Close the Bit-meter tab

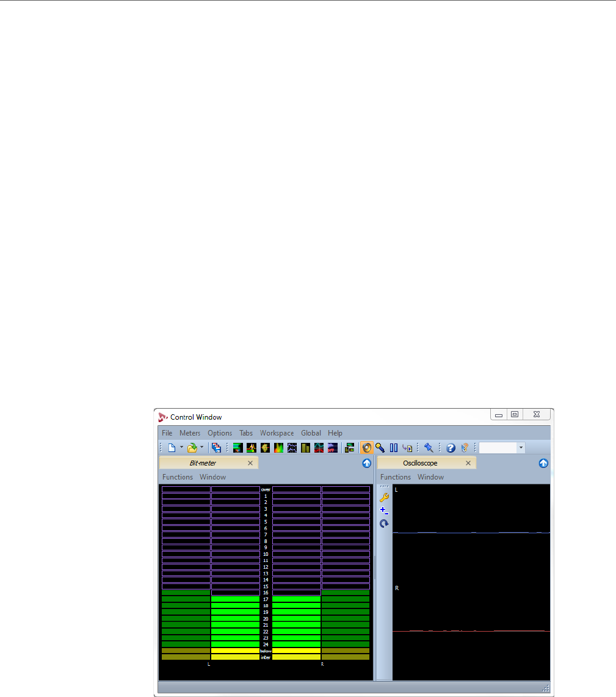coord(250,463)
